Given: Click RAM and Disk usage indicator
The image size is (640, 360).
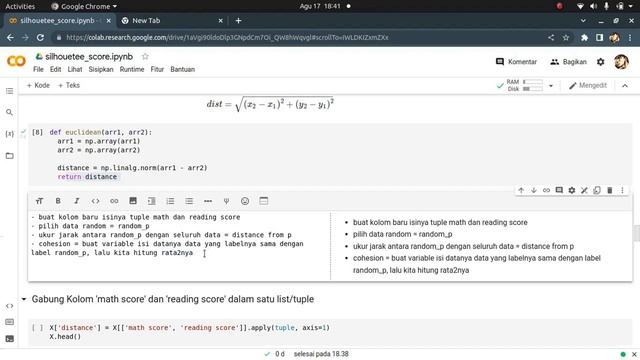Looking at the screenshot, I should 524,85.
